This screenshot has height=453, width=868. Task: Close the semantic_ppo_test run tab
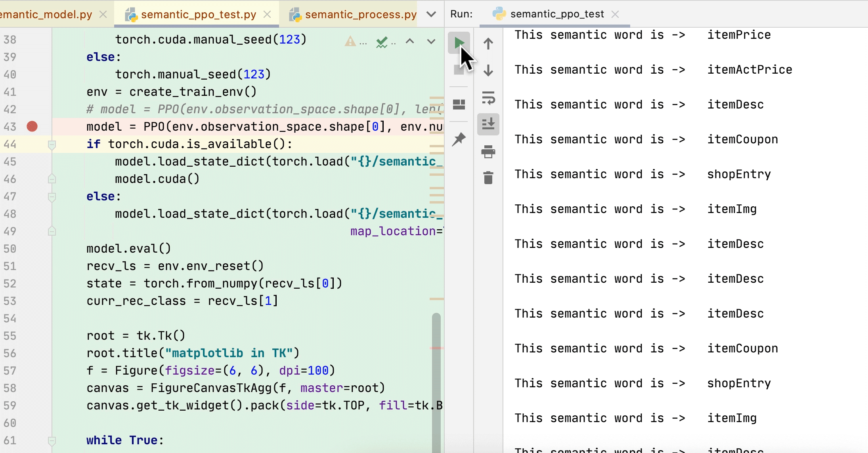point(615,14)
